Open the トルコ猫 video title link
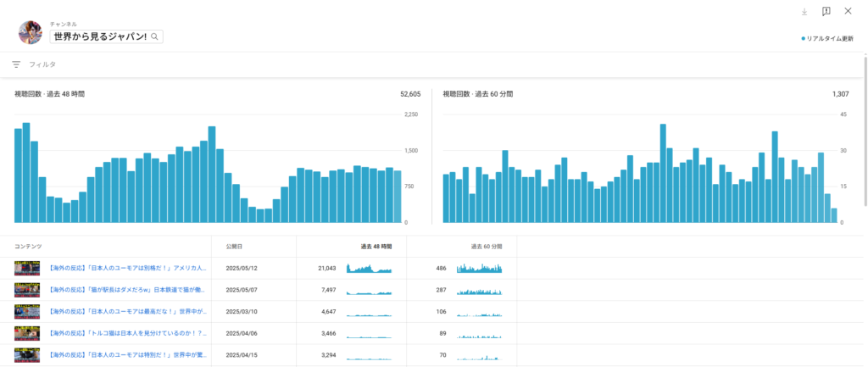The image size is (868, 367). click(128, 334)
